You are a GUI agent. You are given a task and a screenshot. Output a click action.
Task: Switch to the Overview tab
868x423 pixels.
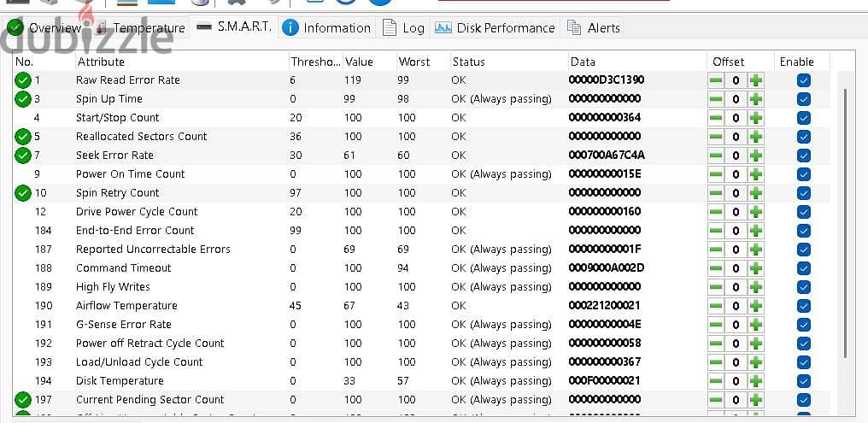pyautogui.click(x=44, y=27)
